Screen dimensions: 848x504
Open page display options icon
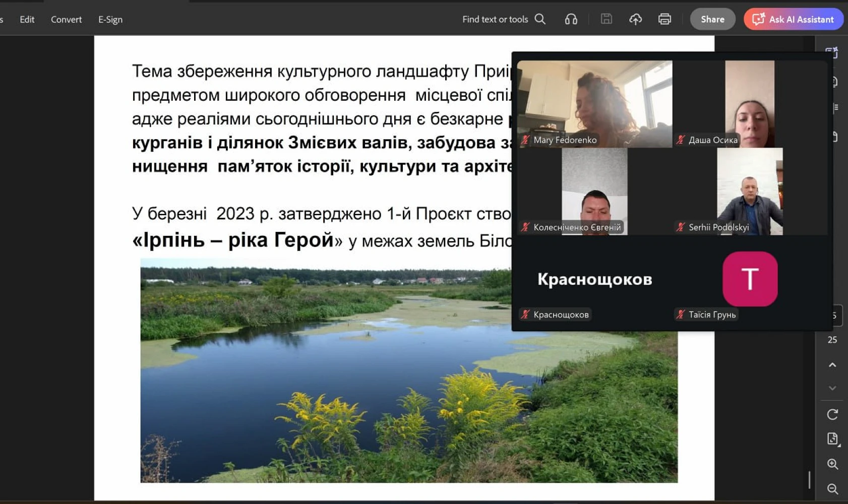832,439
